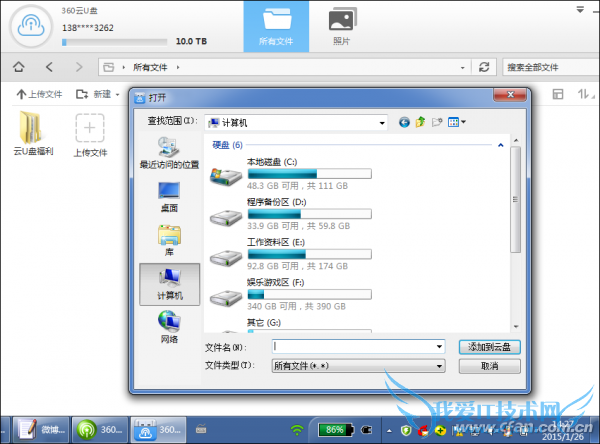Image resolution: width=600 pixels, height=444 pixels.
Task: Click the 上传文件 plus placeholder tile
Action: (90, 135)
